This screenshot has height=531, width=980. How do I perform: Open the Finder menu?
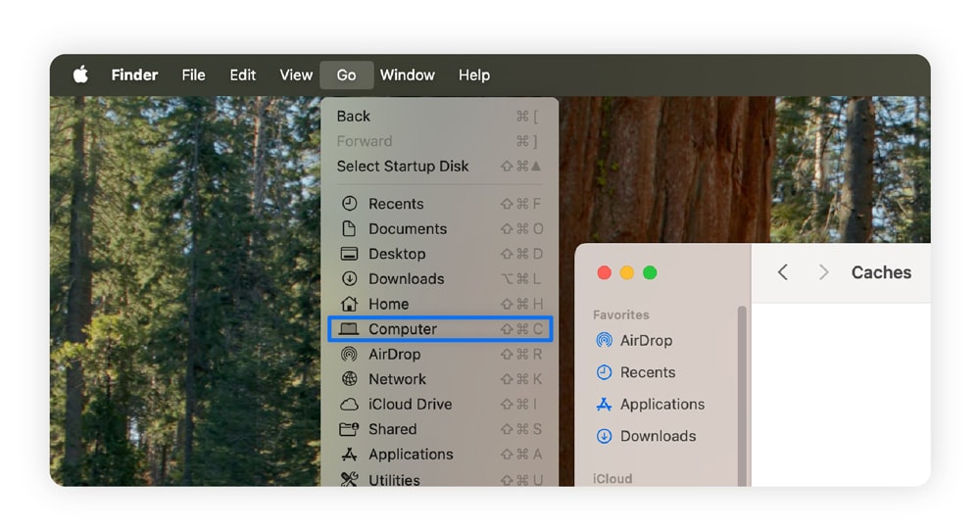(134, 75)
